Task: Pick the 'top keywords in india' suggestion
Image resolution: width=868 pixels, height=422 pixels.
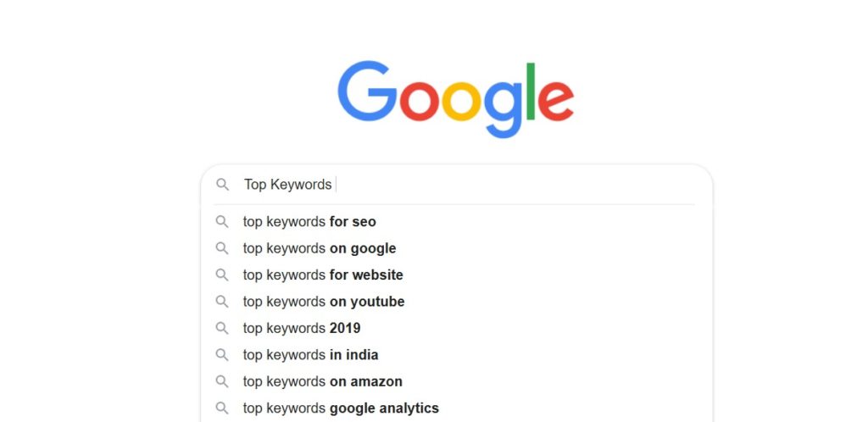Action: click(310, 355)
